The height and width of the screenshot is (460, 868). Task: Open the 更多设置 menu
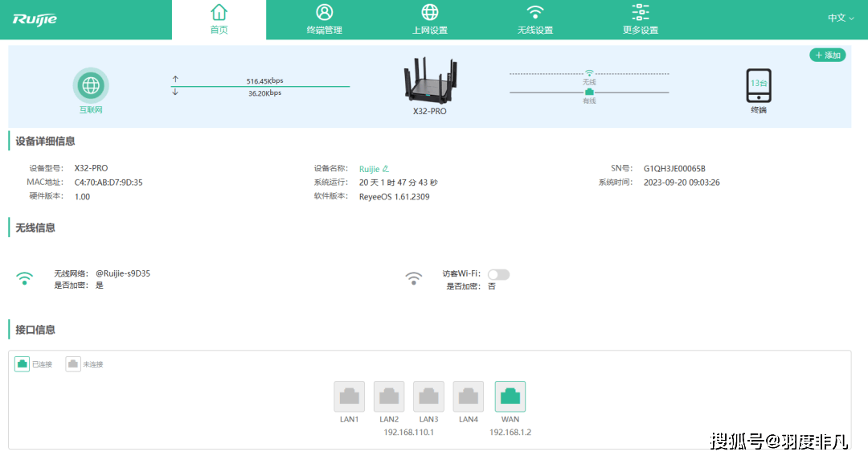tap(640, 20)
